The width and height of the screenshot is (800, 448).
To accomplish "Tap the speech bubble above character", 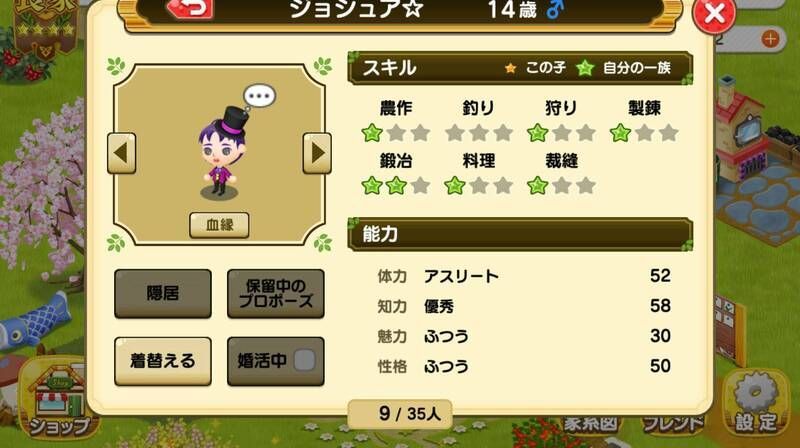I will (x=260, y=96).
